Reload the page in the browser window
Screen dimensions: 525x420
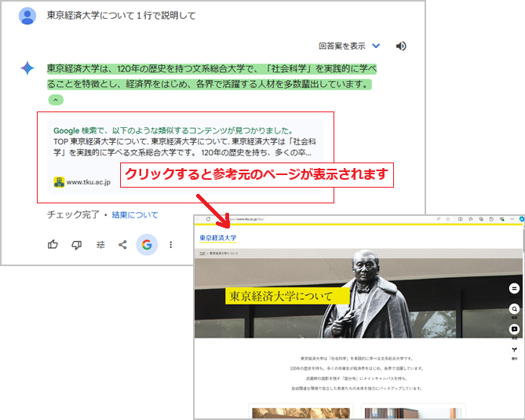208,219
